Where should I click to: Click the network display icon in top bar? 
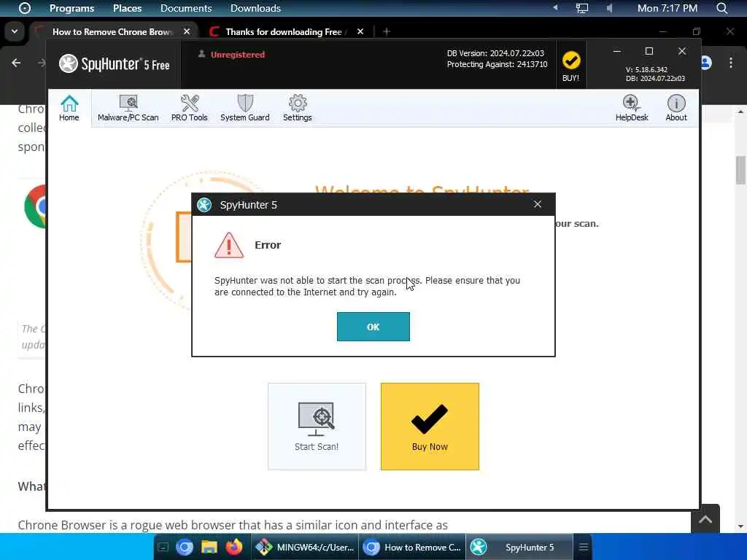point(581,8)
